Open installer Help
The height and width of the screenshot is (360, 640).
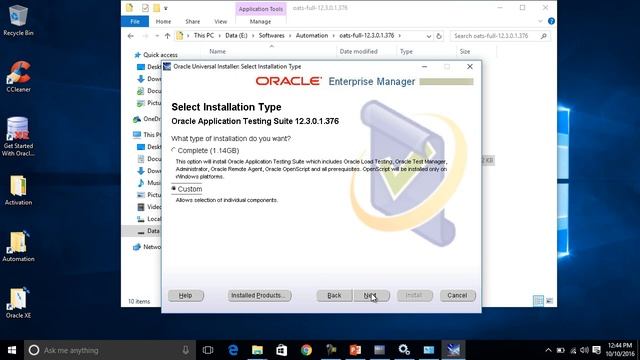click(186, 296)
